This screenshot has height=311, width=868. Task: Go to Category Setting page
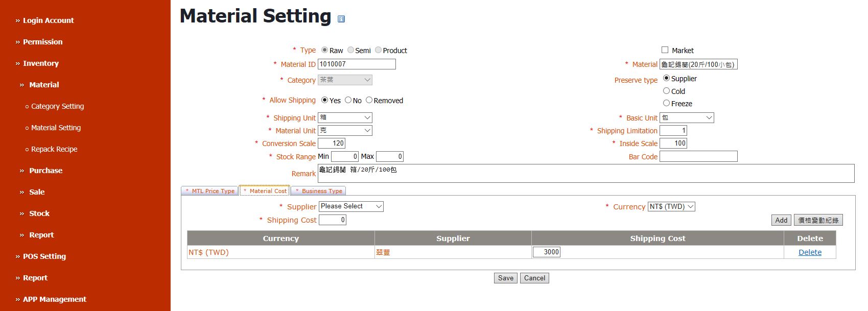coord(57,106)
